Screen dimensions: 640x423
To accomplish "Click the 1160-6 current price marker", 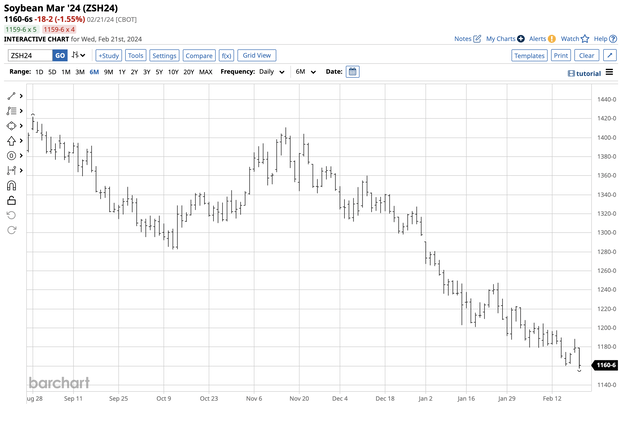I will pyautogui.click(x=605, y=365).
